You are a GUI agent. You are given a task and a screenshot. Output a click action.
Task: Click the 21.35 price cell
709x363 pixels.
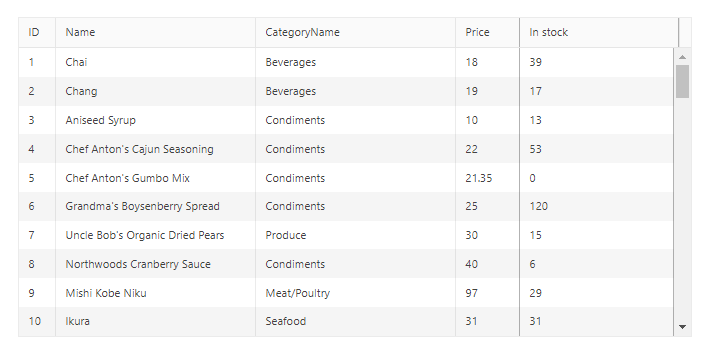pyautogui.click(x=487, y=178)
